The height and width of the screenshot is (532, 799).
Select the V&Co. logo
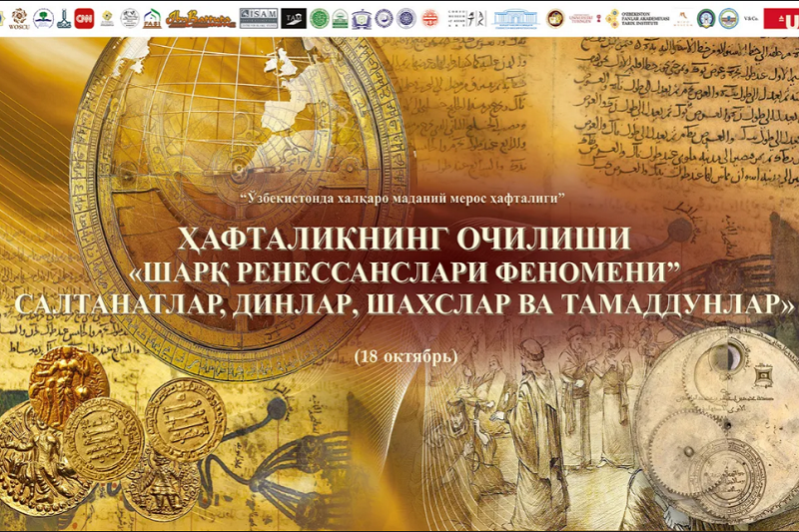(752, 18)
